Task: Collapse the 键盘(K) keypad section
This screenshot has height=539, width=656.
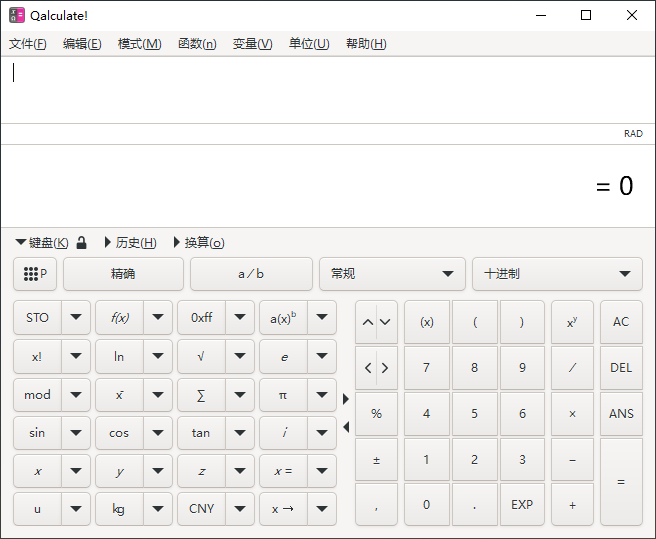Action: tap(42, 243)
